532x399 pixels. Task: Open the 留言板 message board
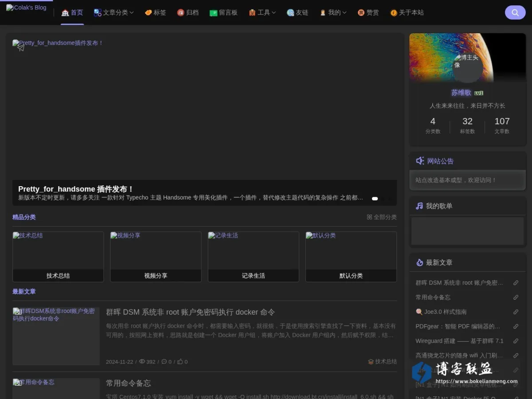[x=223, y=12]
